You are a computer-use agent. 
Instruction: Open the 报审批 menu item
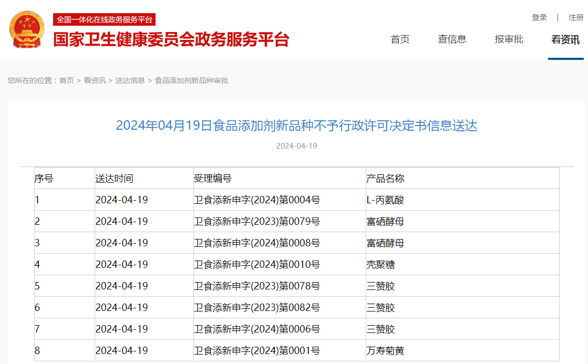[508, 39]
